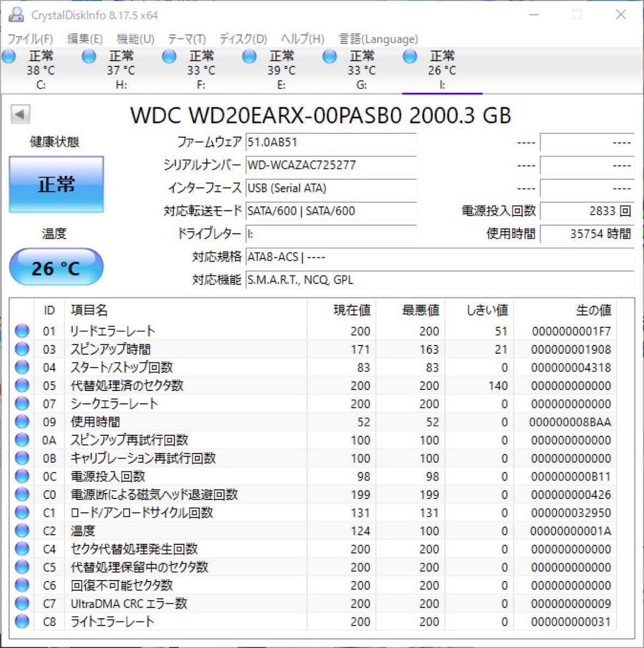Click raw value 000000000009 for UltraDMA CRC
Viewport: 644px width, 648px height.
pos(571,603)
